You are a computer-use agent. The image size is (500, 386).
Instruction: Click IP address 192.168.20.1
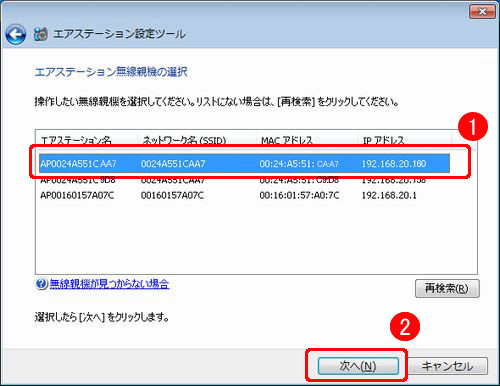[x=389, y=195]
